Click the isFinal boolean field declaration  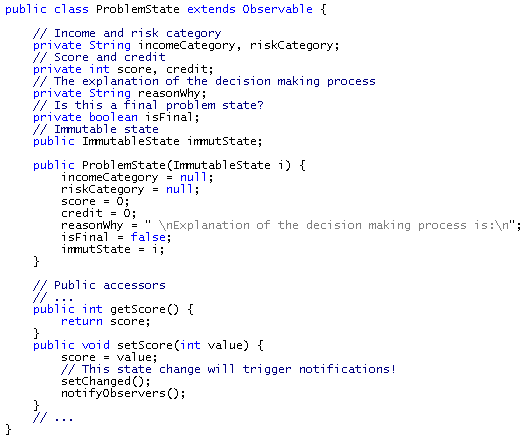point(169,117)
